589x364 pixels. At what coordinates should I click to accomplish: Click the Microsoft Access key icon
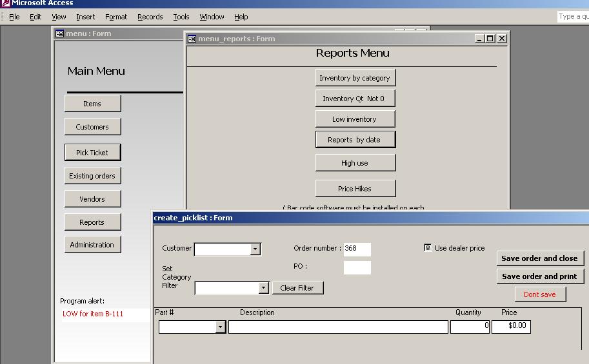click(x=5, y=3)
